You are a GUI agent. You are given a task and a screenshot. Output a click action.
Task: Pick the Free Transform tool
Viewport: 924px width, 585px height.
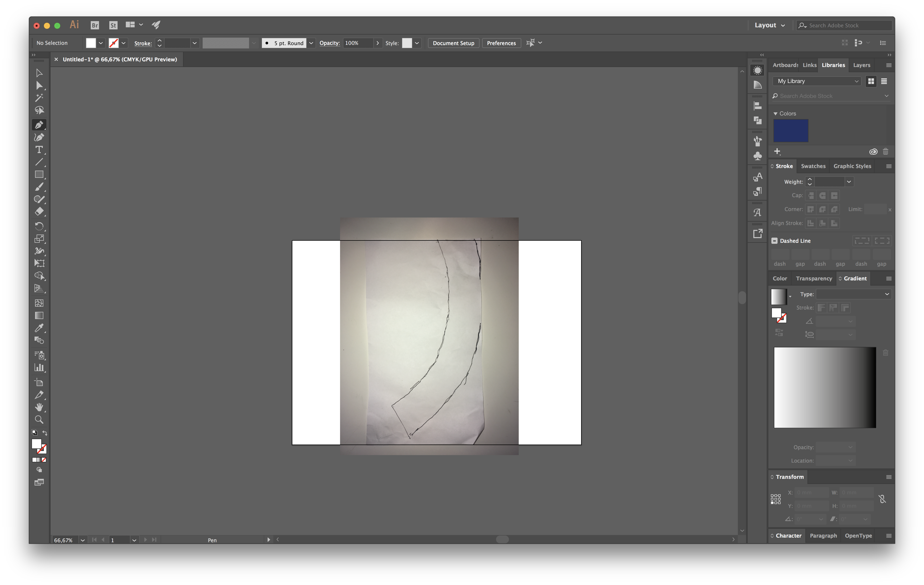39,263
